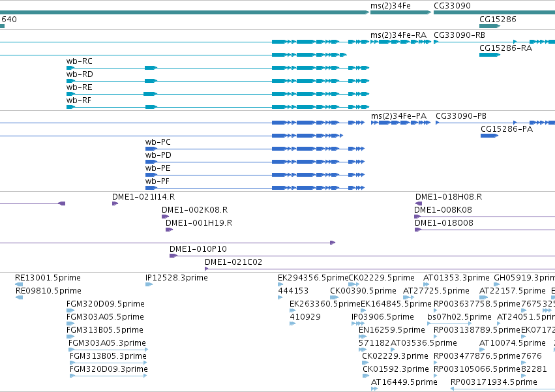Select the CK01592.3prime EST label
The height and width of the screenshot is (392, 555).
point(396,370)
